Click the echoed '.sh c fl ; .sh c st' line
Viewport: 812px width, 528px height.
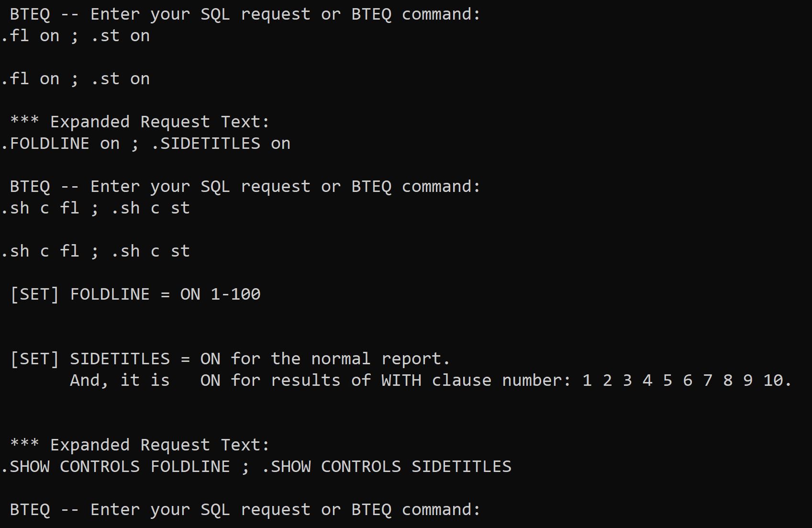coord(96,251)
